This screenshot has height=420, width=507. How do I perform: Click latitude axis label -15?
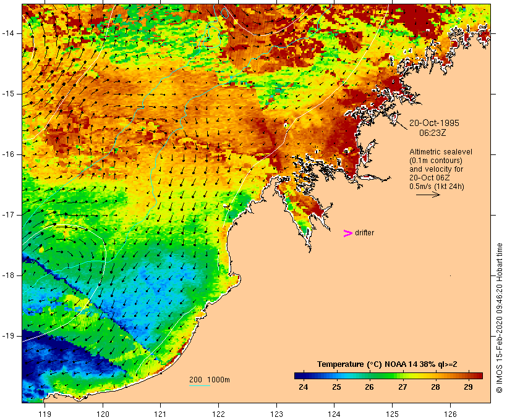(8, 94)
